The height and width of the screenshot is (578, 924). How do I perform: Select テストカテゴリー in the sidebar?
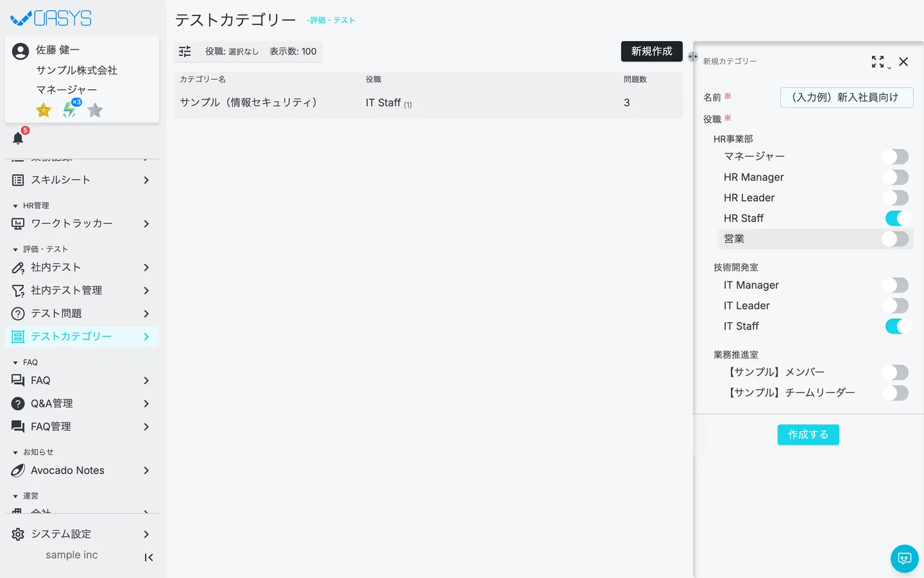[x=82, y=337]
